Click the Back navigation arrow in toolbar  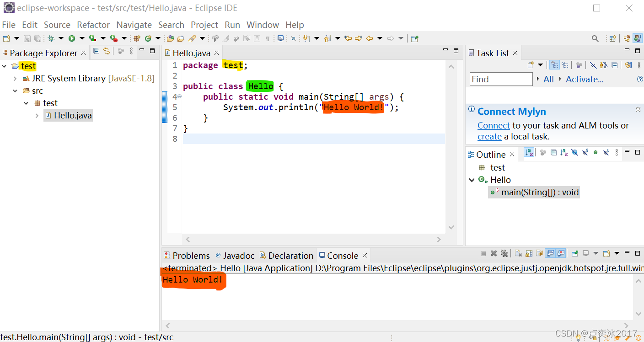[369, 38]
